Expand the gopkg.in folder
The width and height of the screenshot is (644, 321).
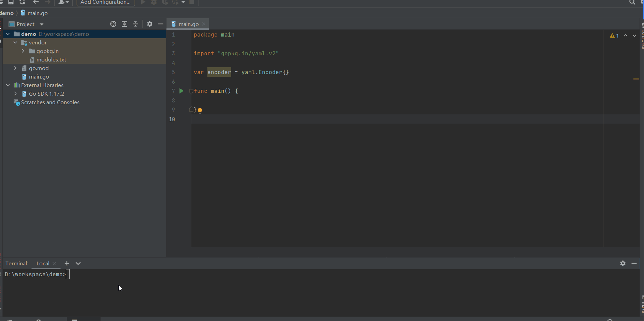pyautogui.click(x=23, y=51)
